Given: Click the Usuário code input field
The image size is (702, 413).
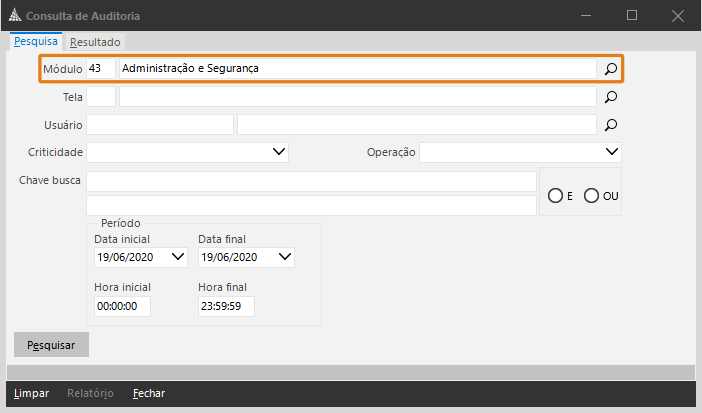Looking at the screenshot, I should coord(160,125).
